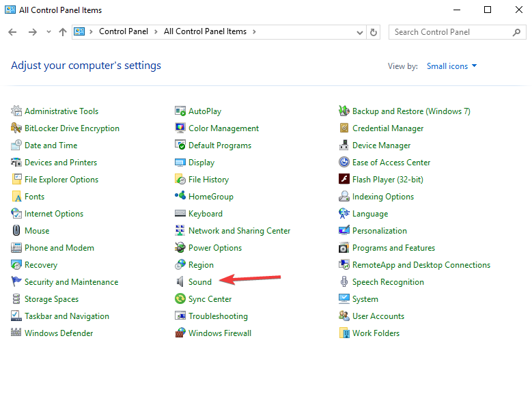Open the Programs and Features link
532x403 pixels.
pyautogui.click(x=393, y=248)
